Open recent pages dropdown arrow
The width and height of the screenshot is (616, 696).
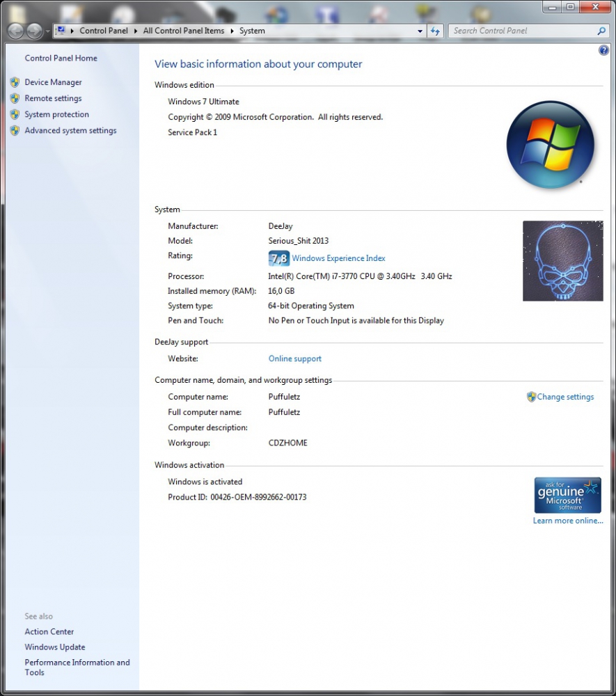47,31
